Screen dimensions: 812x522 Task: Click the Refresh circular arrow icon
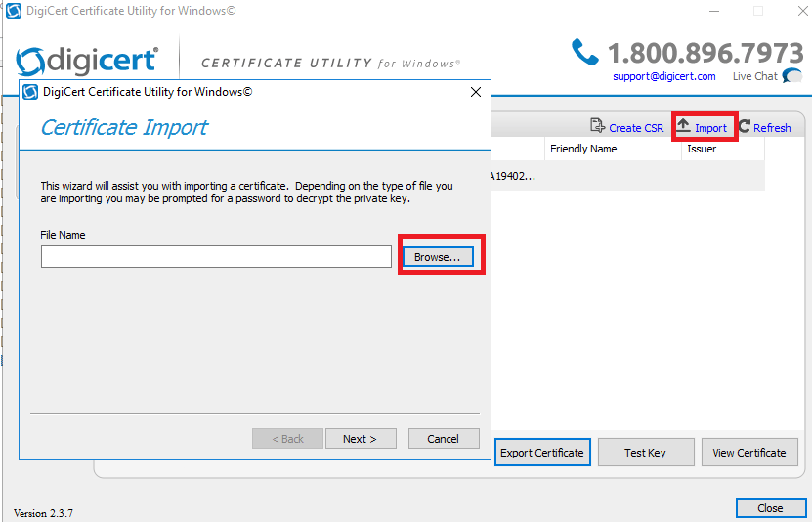pyautogui.click(x=745, y=126)
